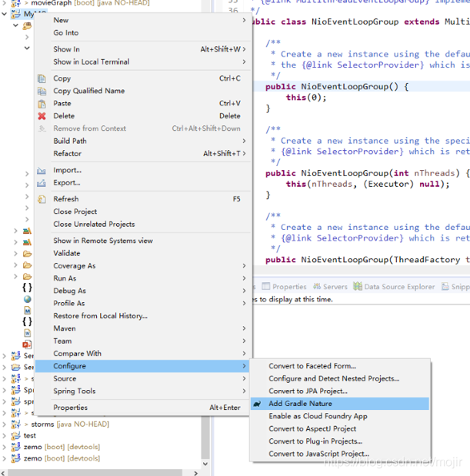
Task: Open the Build Path submenu
Action: pos(143,141)
